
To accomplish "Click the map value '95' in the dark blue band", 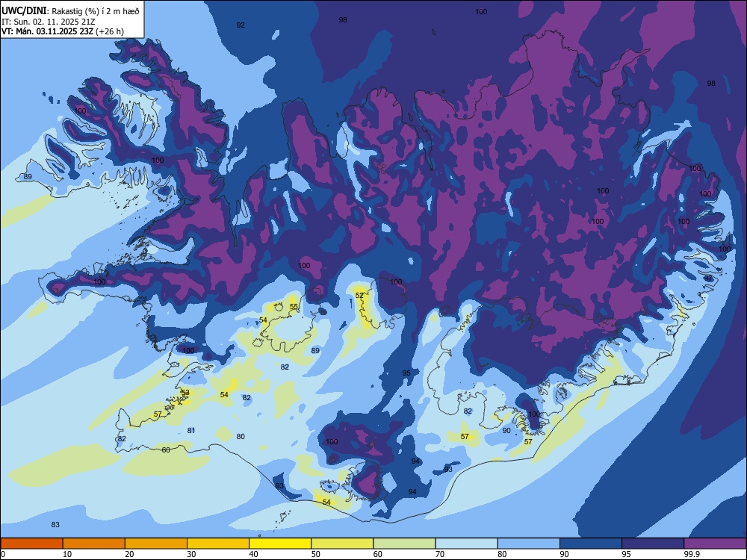I will (406, 373).
